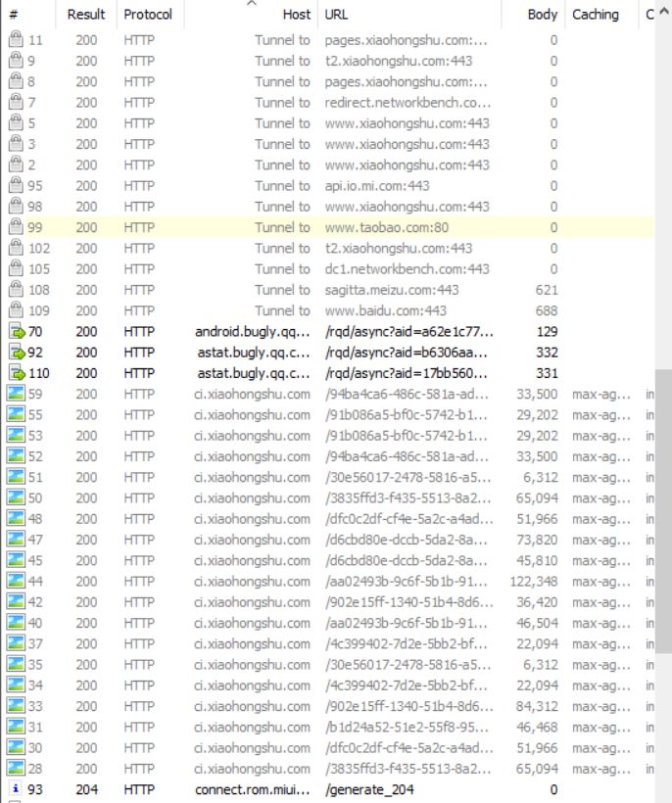Select the lock icon of session 95
Viewport: 672px width, 803px height.
click(x=16, y=185)
